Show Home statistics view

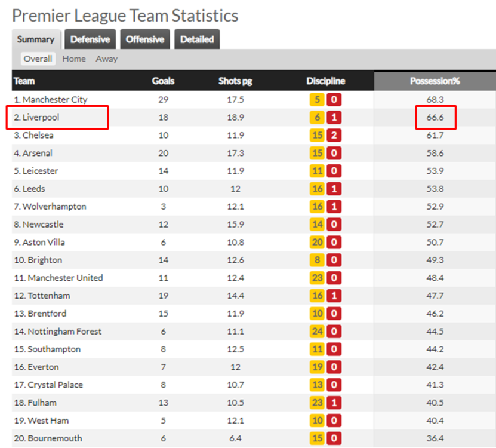[74, 59]
